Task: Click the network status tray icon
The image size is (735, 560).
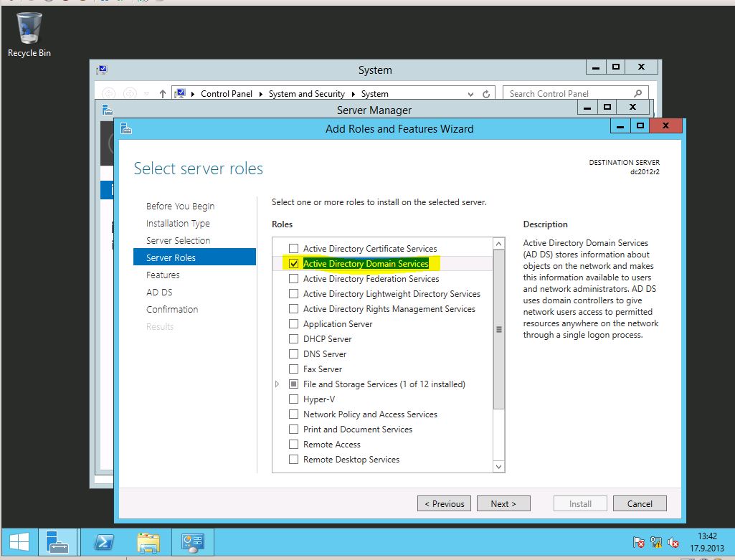Action: (656, 542)
